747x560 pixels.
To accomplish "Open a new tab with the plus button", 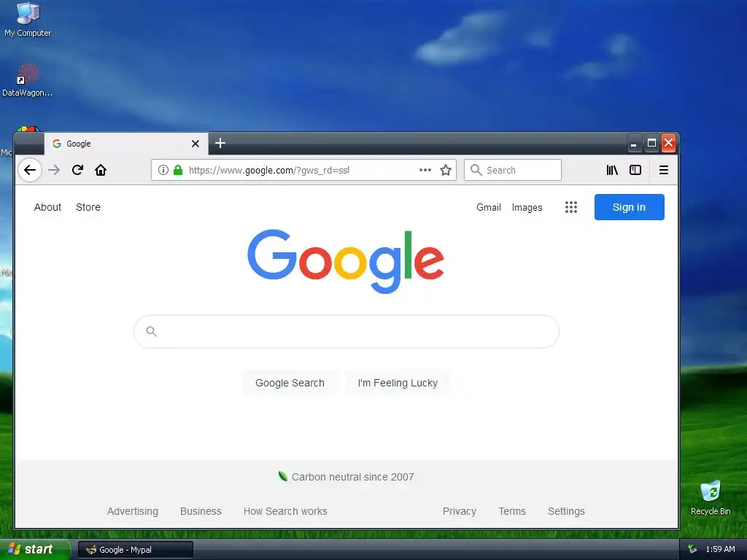I will [220, 143].
